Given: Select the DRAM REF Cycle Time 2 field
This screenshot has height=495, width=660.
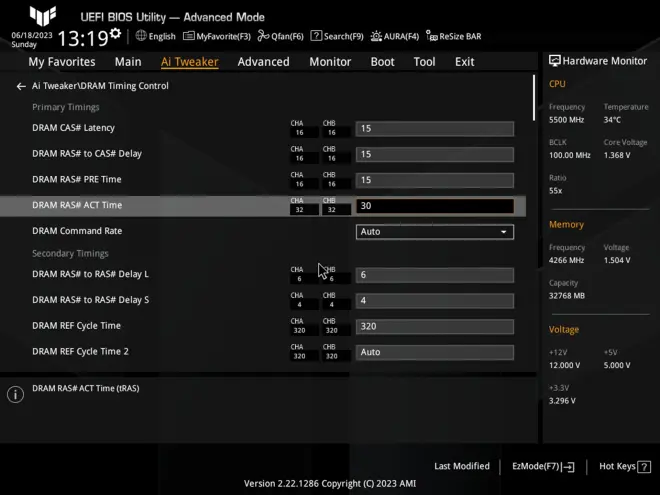Looking at the screenshot, I should tap(435, 352).
